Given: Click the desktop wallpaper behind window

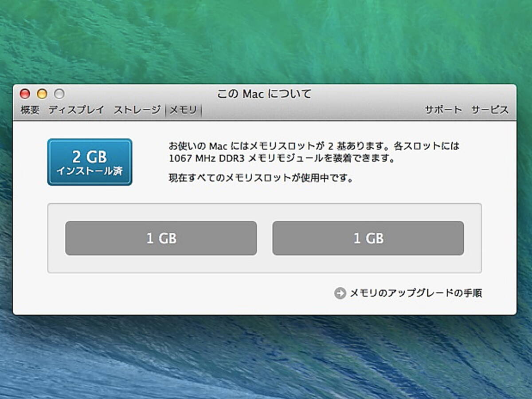Looking at the screenshot, I should pos(266,40).
